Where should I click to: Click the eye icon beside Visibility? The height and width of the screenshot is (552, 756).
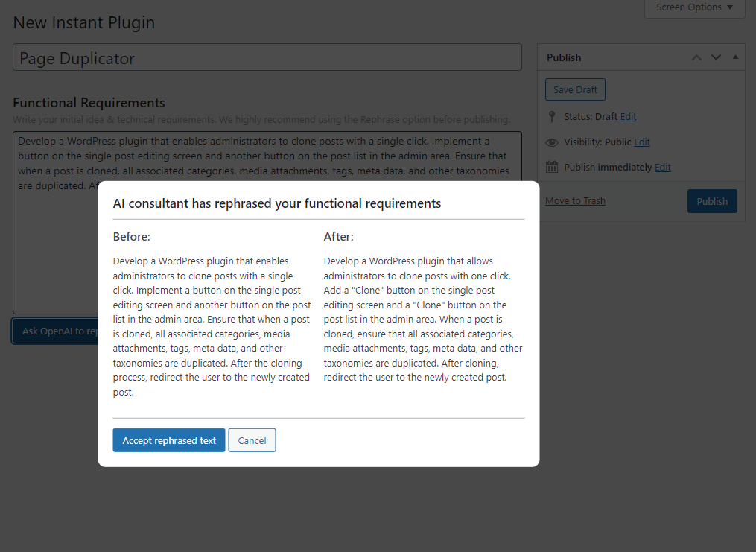tap(551, 142)
